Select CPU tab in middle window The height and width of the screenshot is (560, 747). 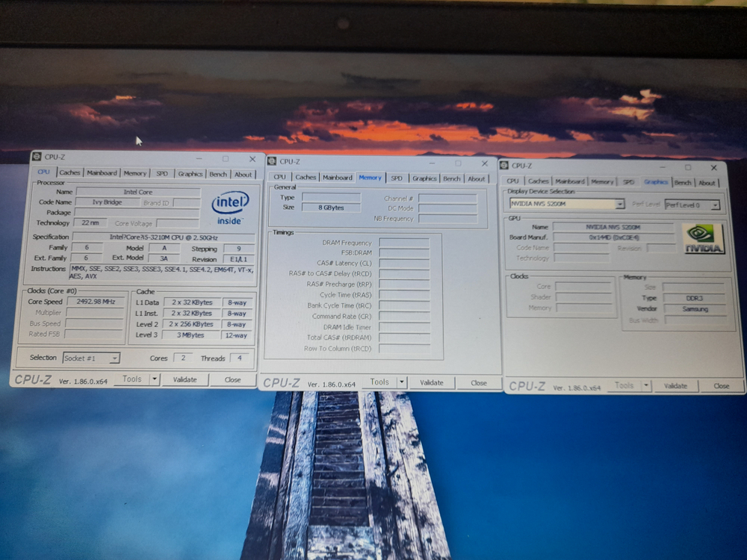[279, 177]
